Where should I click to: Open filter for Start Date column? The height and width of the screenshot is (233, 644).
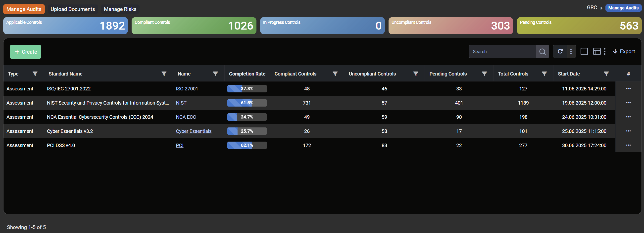(x=606, y=74)
